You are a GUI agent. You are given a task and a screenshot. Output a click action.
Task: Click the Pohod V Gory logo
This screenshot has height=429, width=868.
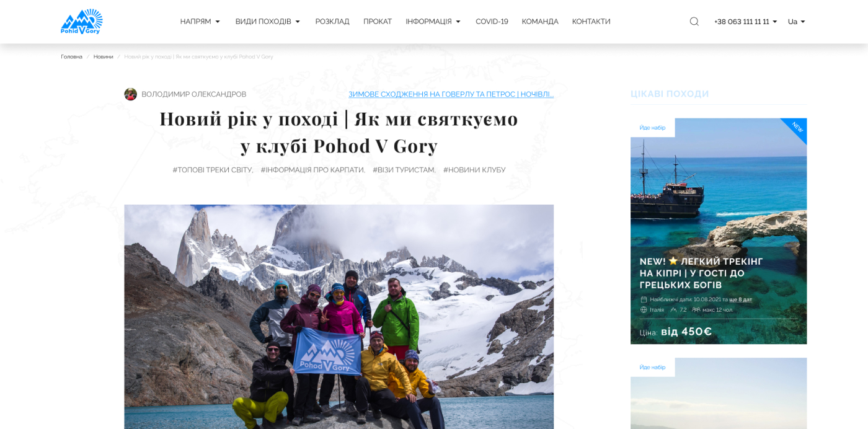coord(82,21)
